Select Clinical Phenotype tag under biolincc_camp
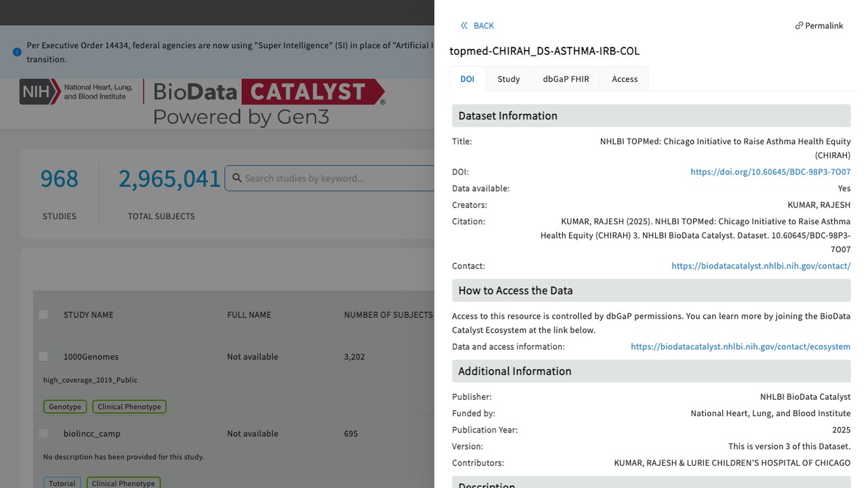This screenshot has width=868, height=488. tap(123, 483)
